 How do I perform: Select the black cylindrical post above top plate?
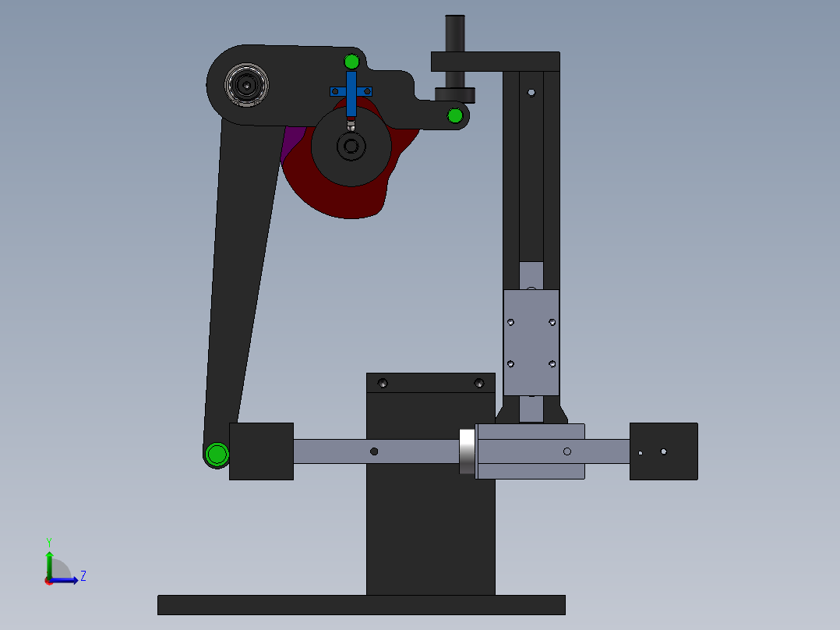tap(455, 34)
